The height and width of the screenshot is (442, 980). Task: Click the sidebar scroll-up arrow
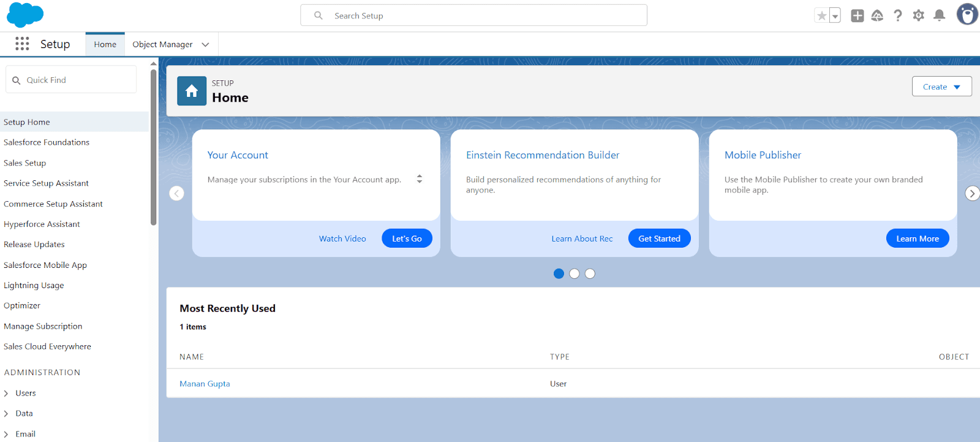click(x=153, y=63)
